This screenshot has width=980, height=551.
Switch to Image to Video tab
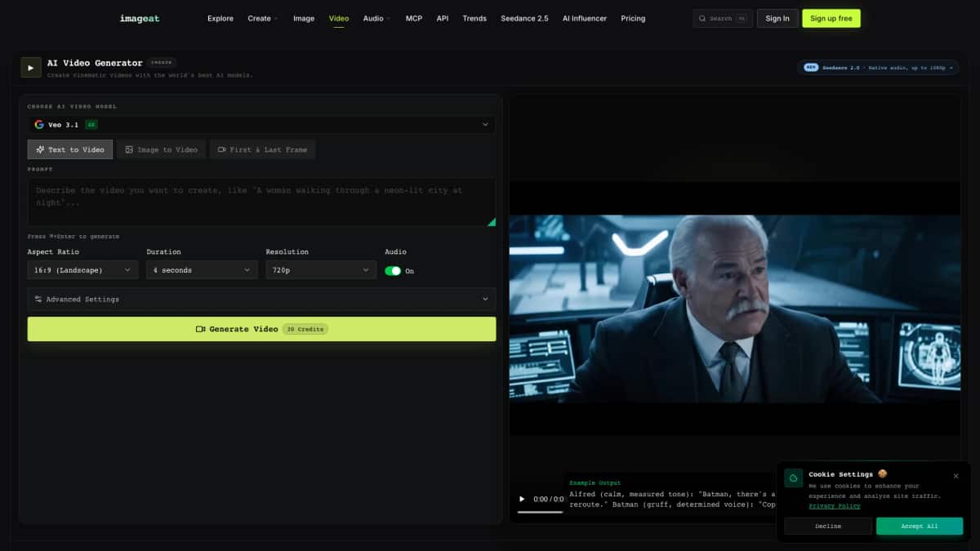(x=161, y=149)
